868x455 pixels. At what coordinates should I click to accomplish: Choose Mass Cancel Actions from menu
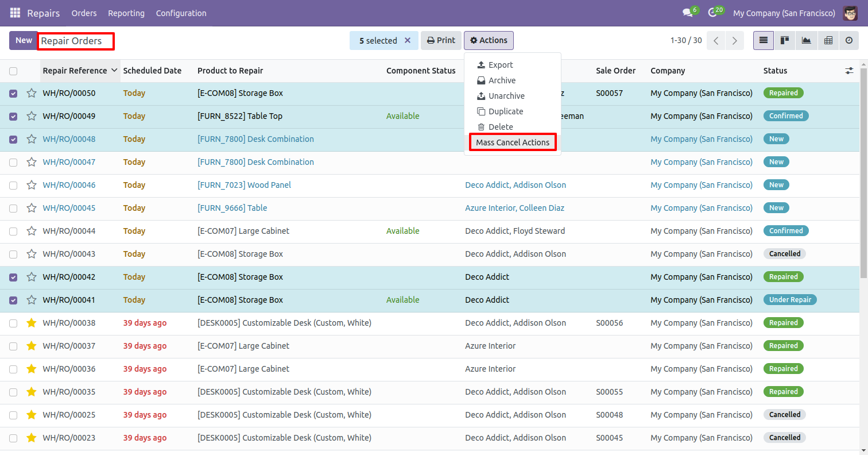point(512,142)
